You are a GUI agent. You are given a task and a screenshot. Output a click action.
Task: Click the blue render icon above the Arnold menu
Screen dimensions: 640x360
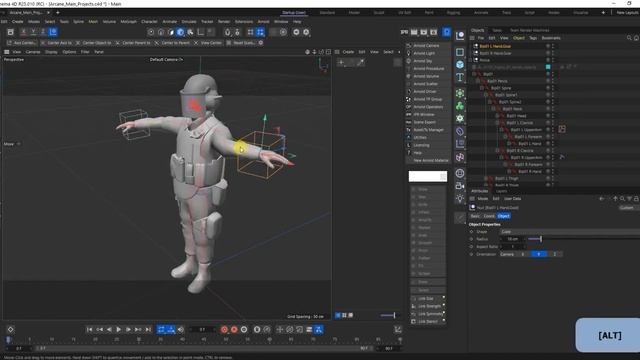[x=447, y=32]
